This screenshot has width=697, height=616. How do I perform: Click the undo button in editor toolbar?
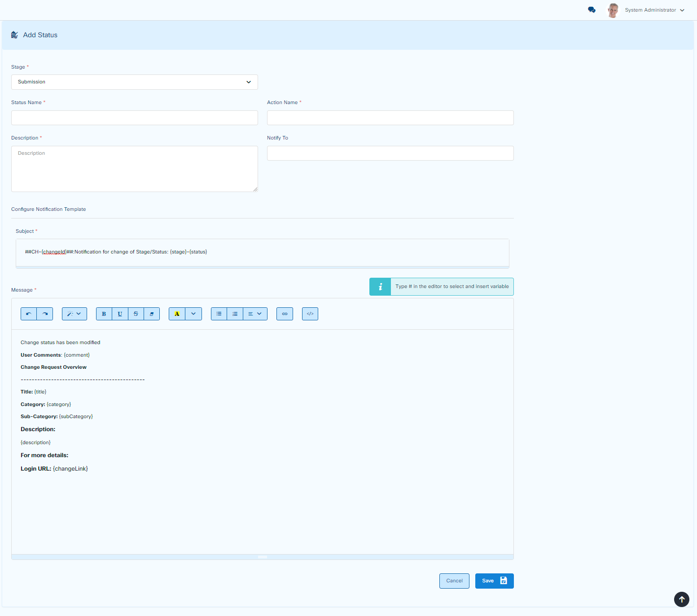coord(29,314)
